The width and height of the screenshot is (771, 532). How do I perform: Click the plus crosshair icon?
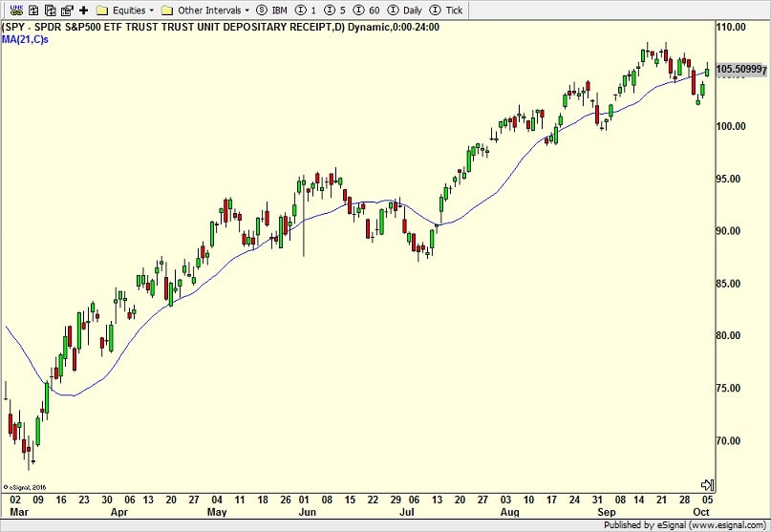click(x=83, y=10)
